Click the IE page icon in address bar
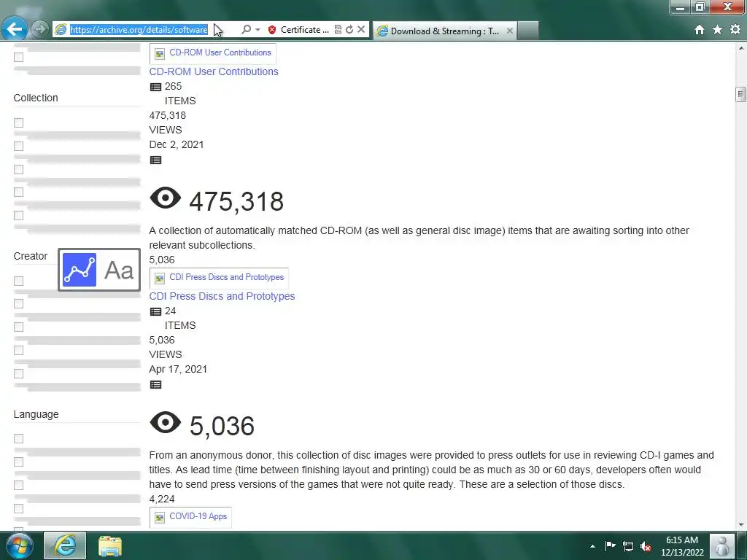This screenshot has height=560, width=747. tap(61, 29)
